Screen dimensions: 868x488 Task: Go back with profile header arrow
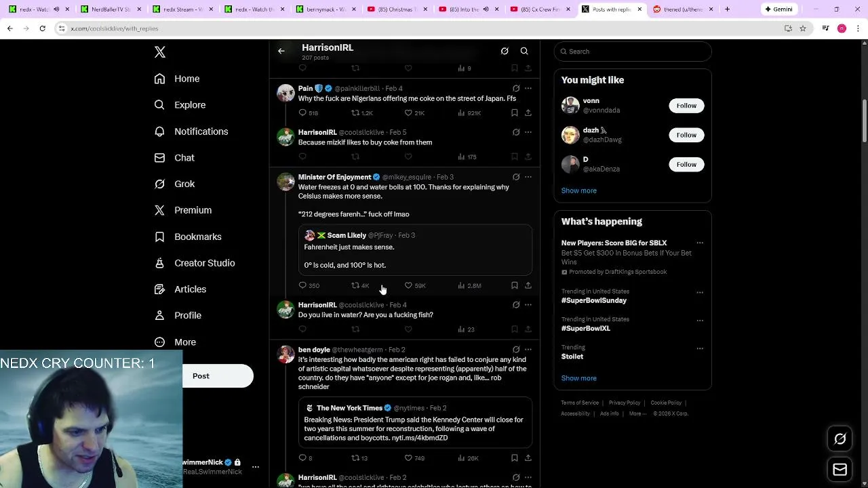pos(281,51)
